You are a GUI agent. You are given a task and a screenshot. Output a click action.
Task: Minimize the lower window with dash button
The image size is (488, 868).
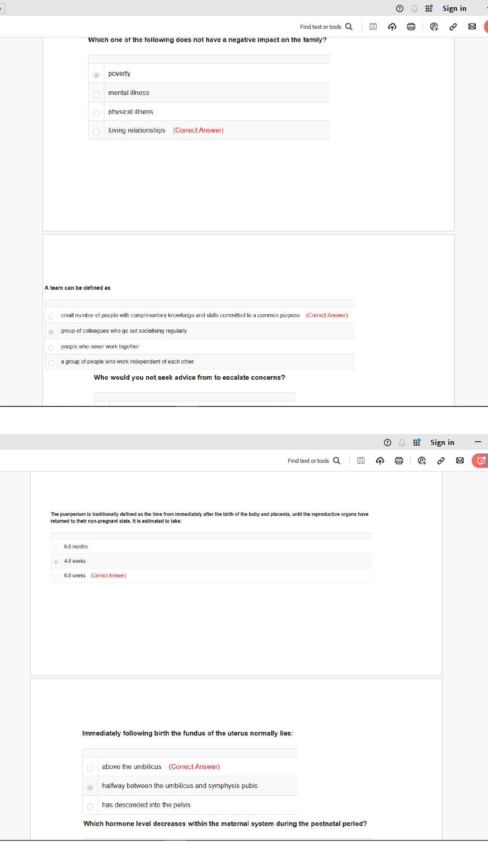point(478,442)
